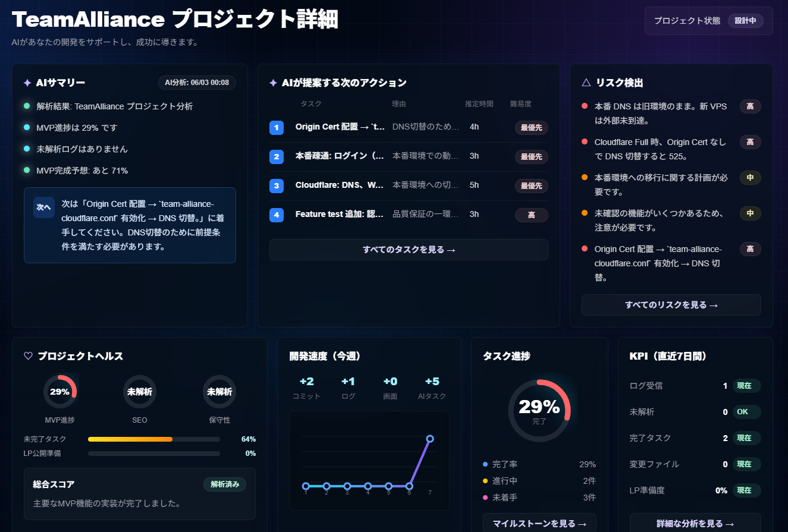Click the +5 AIタスク stat
This screenshot has height=532, width=788.
point(432,388)
